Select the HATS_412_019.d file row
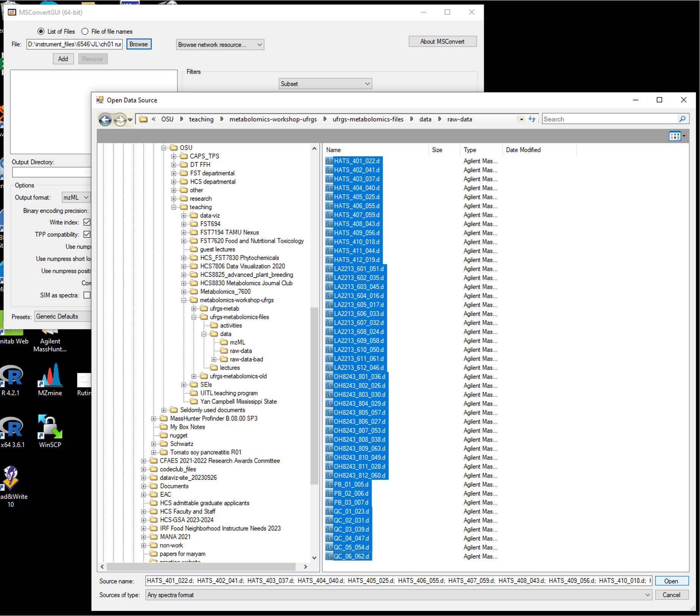This screenshot has height=616, width=700. click(x=356, y=260)
